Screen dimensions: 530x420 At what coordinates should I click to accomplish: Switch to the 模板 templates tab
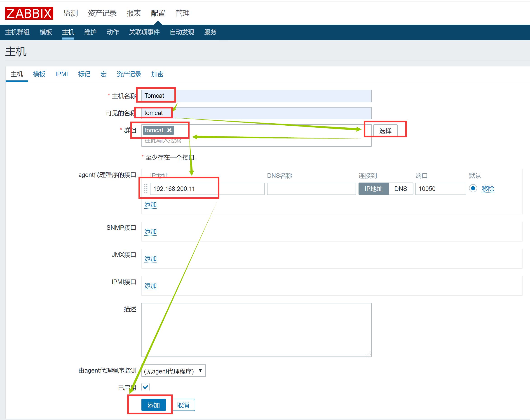(x=39, y=74)
